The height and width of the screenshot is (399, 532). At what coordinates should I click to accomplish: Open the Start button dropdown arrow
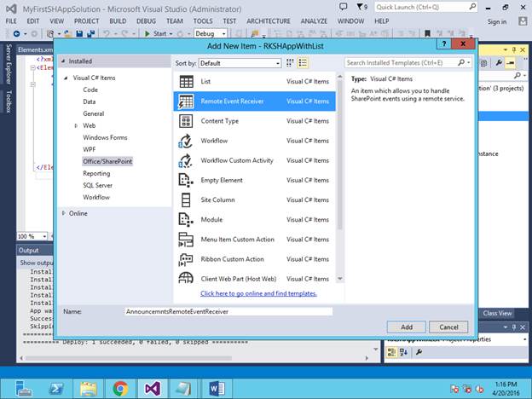pyautogui.click(x=171, y=34)
